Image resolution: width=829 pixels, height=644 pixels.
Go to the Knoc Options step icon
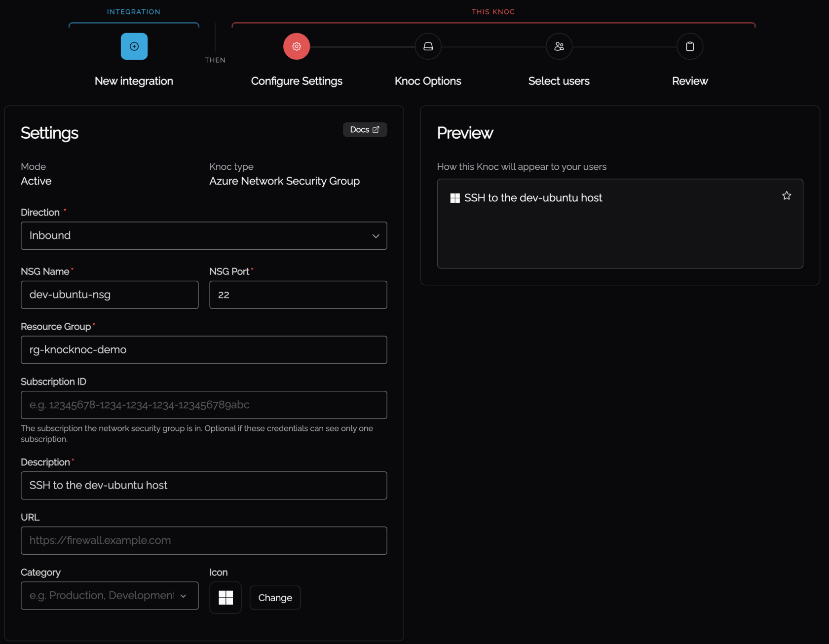coord(428,46)
